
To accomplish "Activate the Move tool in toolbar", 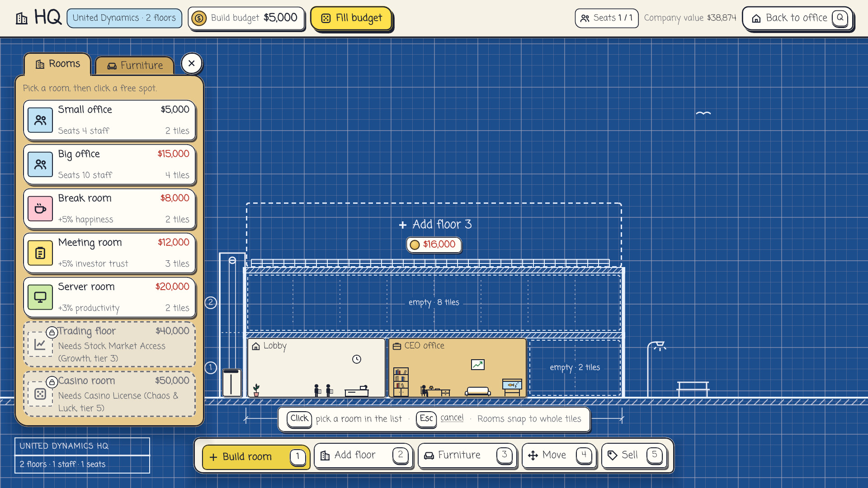I will (559, 455).
